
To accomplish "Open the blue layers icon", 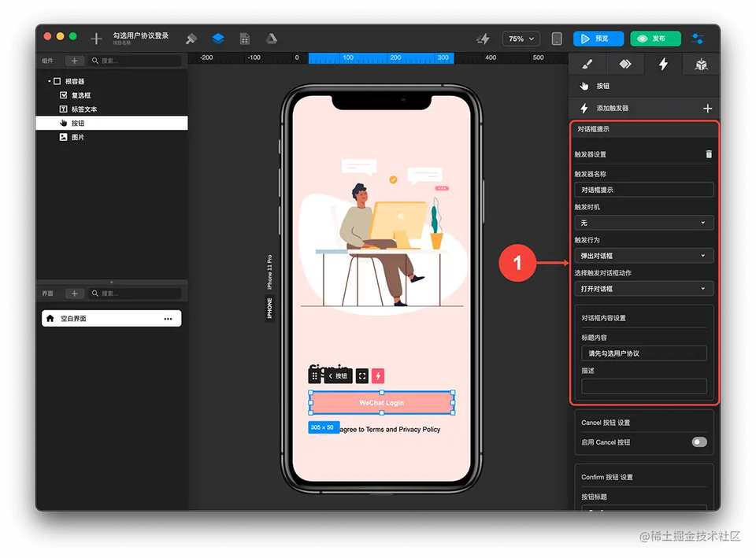I will 218,39.
